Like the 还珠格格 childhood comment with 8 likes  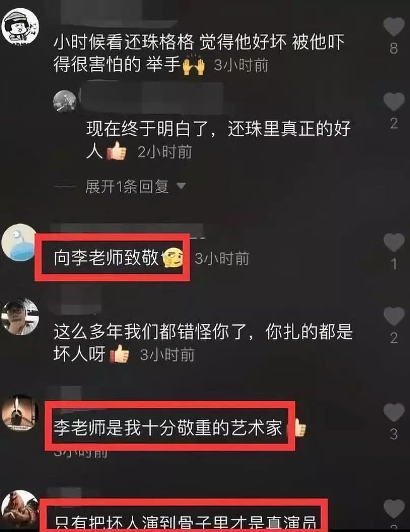click(394, 27)
